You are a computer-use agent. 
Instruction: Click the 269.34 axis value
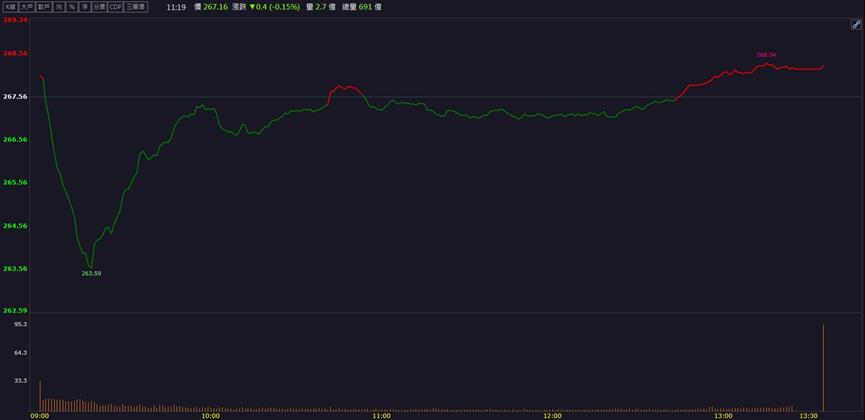[x=15, y=20]
